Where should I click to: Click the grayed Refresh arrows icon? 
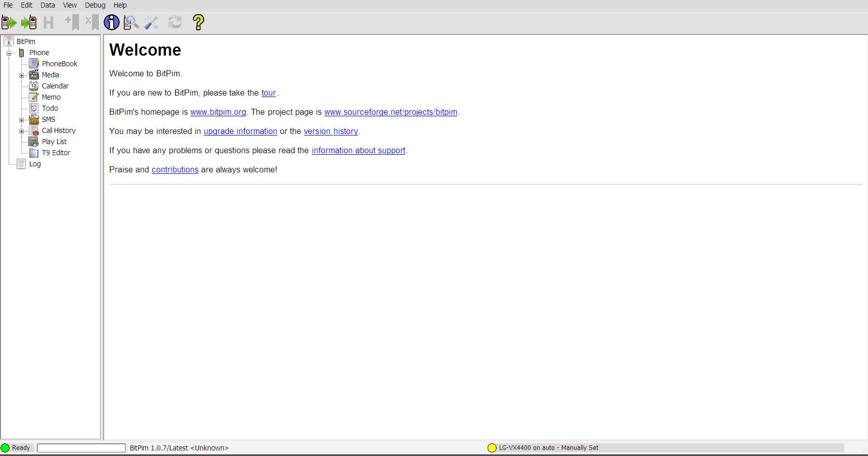click(x=175, y=22)
